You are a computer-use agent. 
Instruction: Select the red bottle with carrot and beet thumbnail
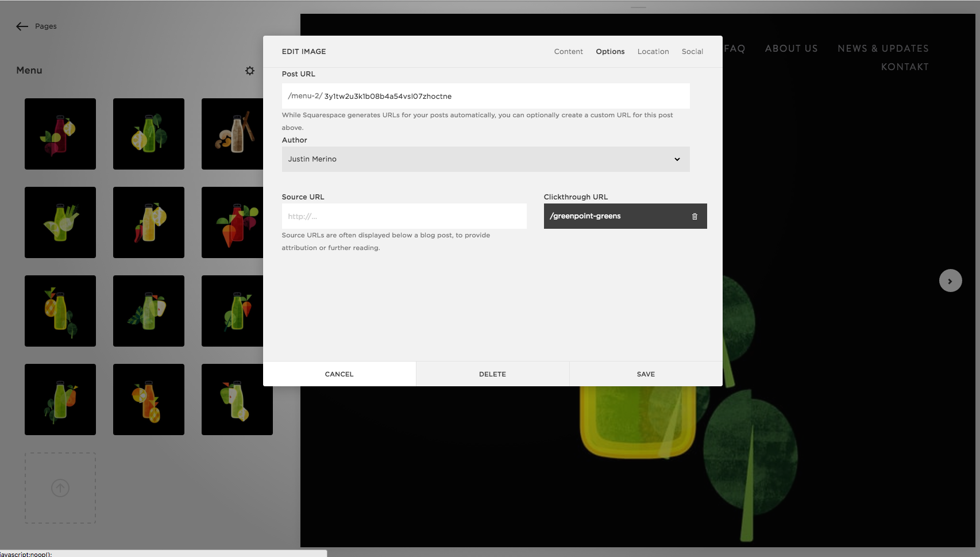click(232, 222)
